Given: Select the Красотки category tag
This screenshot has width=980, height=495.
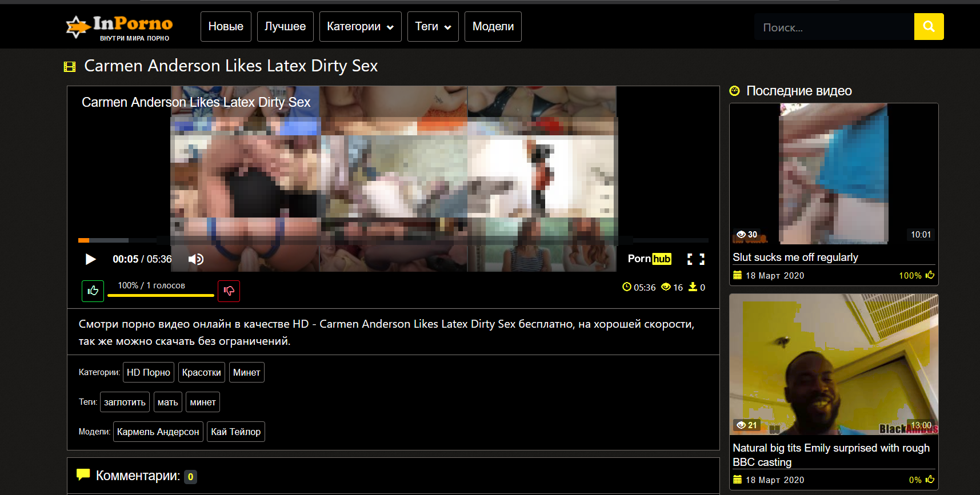Looking at the screenshot, I should (x=202, y=372).
